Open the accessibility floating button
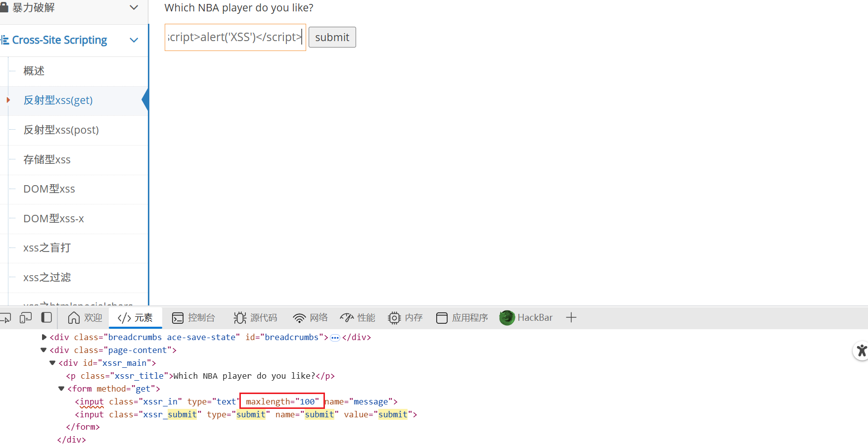 (861, 350)
